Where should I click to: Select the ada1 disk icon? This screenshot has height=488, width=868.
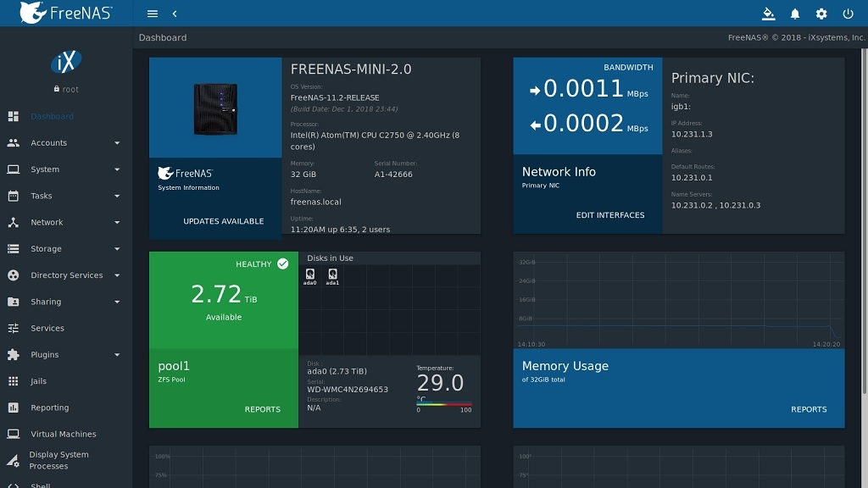pos(332,277)
